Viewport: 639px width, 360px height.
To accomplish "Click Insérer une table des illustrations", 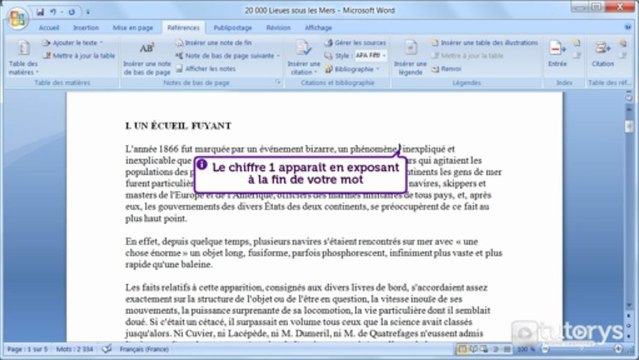I will point(485,43).
